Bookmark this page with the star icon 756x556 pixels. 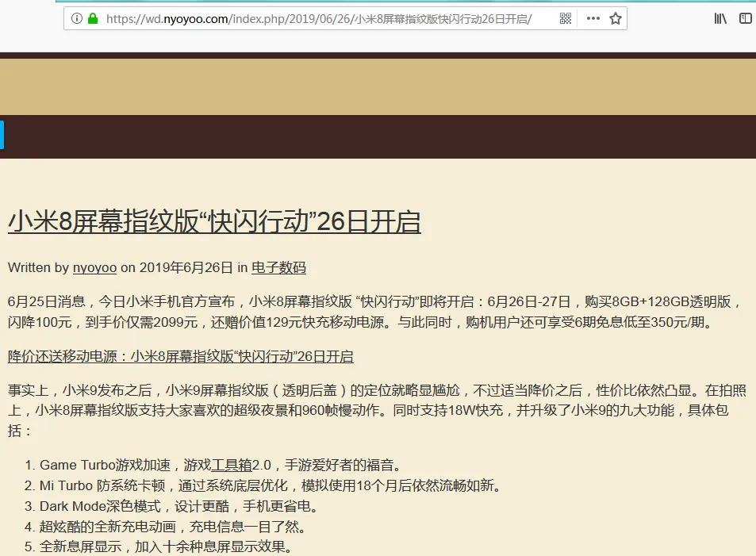point(616,19)
